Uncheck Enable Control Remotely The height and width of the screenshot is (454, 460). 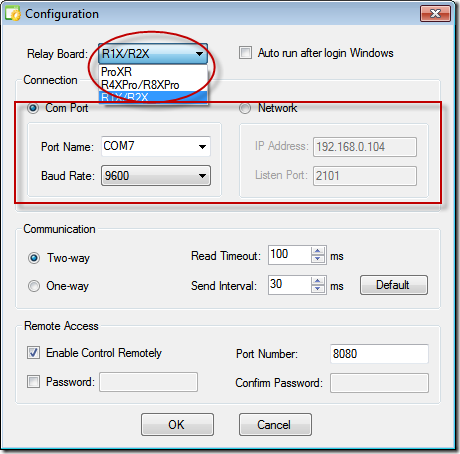click(33, 353)
